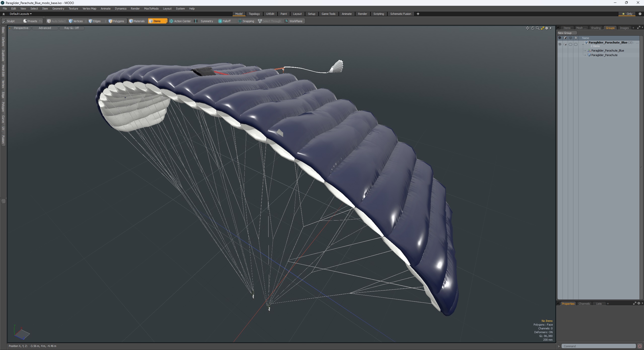Click into the Command input field
Image resolution: width=644 pixels, height=350 pixels.
(x=599, y=346)
